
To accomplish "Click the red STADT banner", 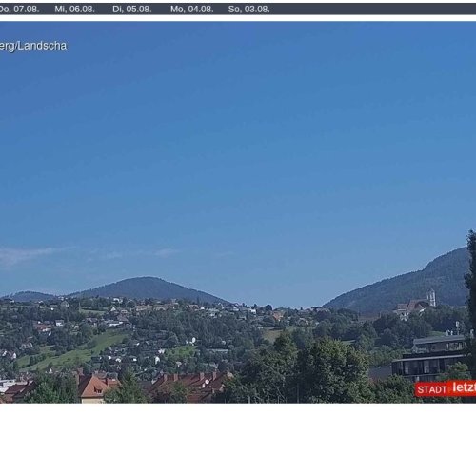I will click(x=446, y=388).
